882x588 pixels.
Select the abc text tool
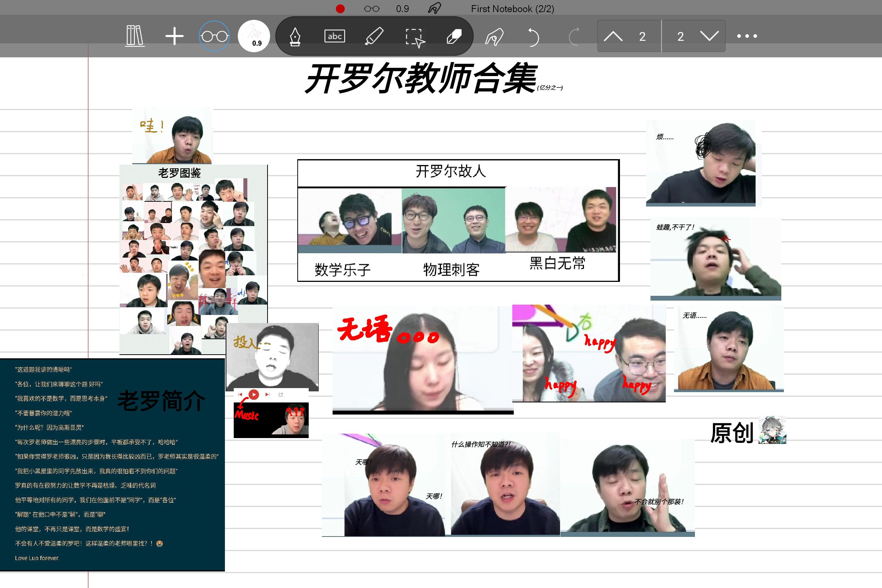[334, 36]
